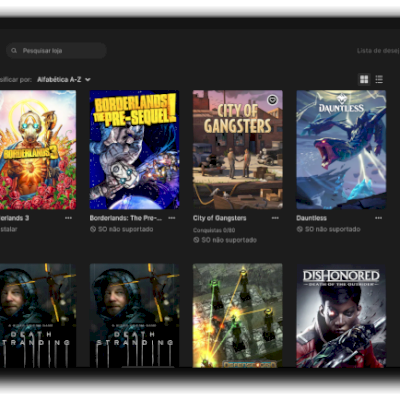Image resolution: width=400 pixels, height=400 pixels.
Task: Focus the Pesquisar loja search field
Action: [x=56, y=51]
